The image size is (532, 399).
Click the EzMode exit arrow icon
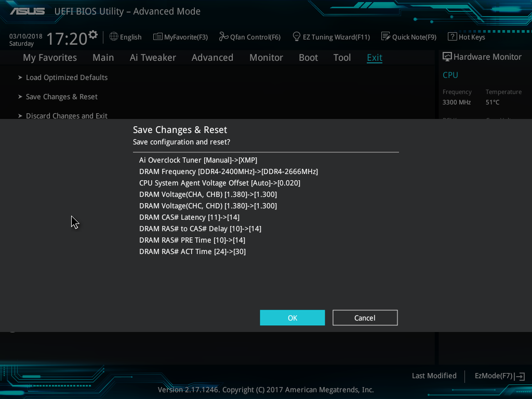pyautogui.click(x=520, y=376)
